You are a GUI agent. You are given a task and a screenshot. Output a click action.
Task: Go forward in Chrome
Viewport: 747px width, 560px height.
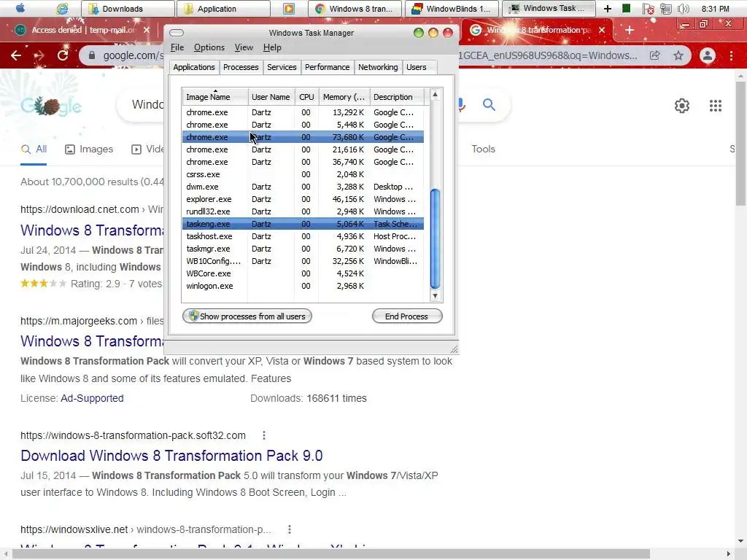[x=39, y=55]
